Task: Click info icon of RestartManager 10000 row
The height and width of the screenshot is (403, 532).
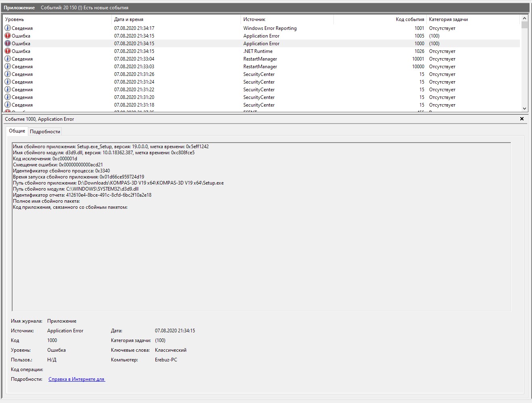Action: tap(8, 67)
